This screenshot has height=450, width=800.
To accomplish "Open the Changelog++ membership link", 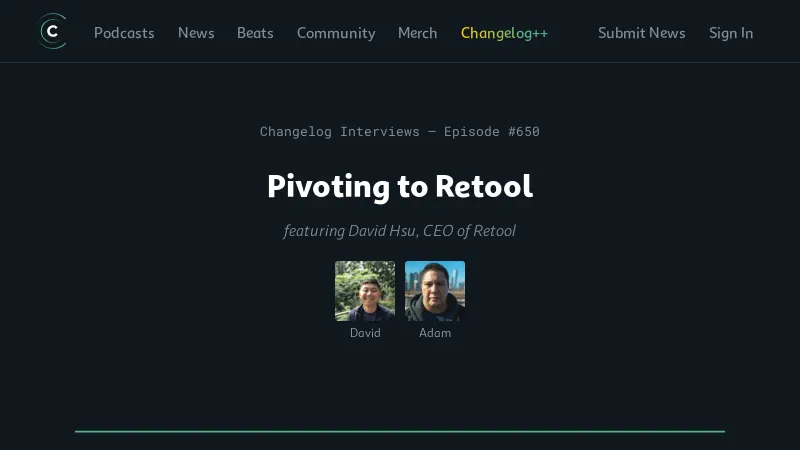I will click(504, 33).
